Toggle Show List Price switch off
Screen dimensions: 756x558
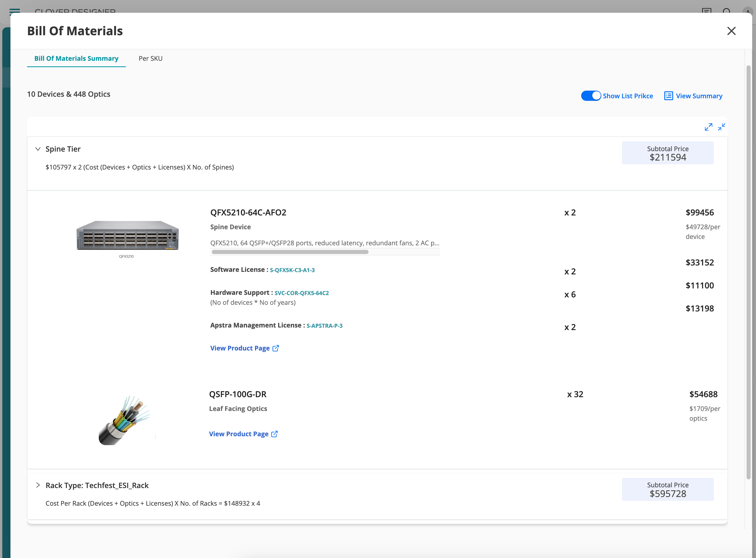tap(591, 96)
